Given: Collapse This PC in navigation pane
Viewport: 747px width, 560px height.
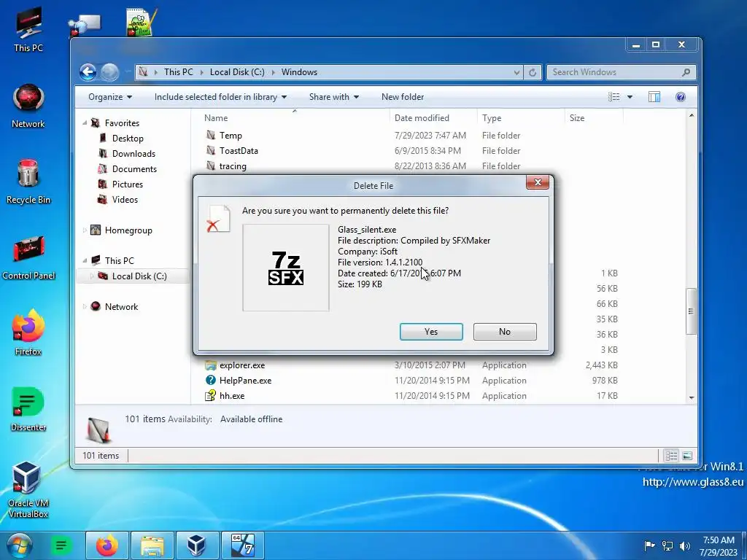Looking at the screenshot, I should (85, 261).
